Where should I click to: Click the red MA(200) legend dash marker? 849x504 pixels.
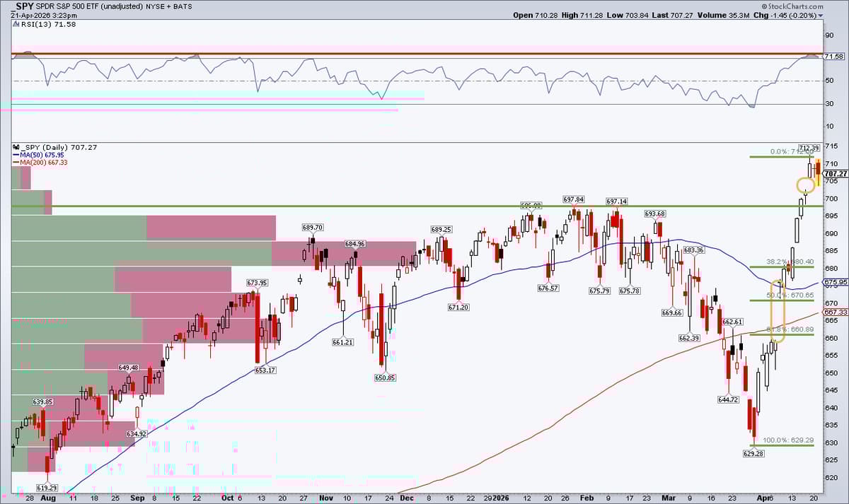point(16,161)
